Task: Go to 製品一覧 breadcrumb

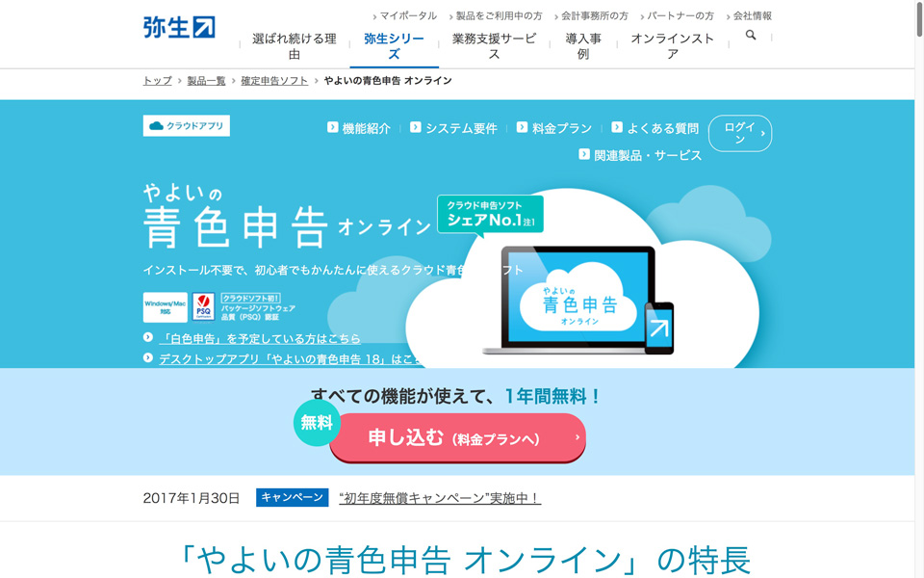Action: pos(206,81)
